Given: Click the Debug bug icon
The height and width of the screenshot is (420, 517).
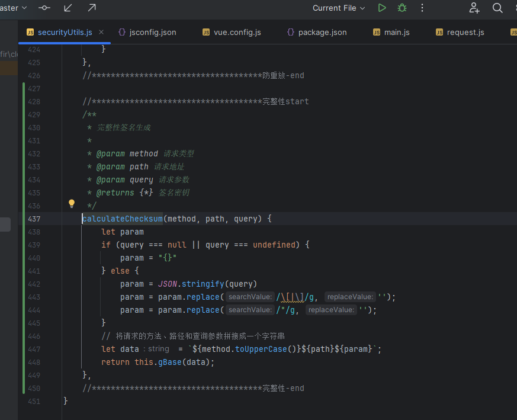Looking at the screenshot, I should 402,8.
